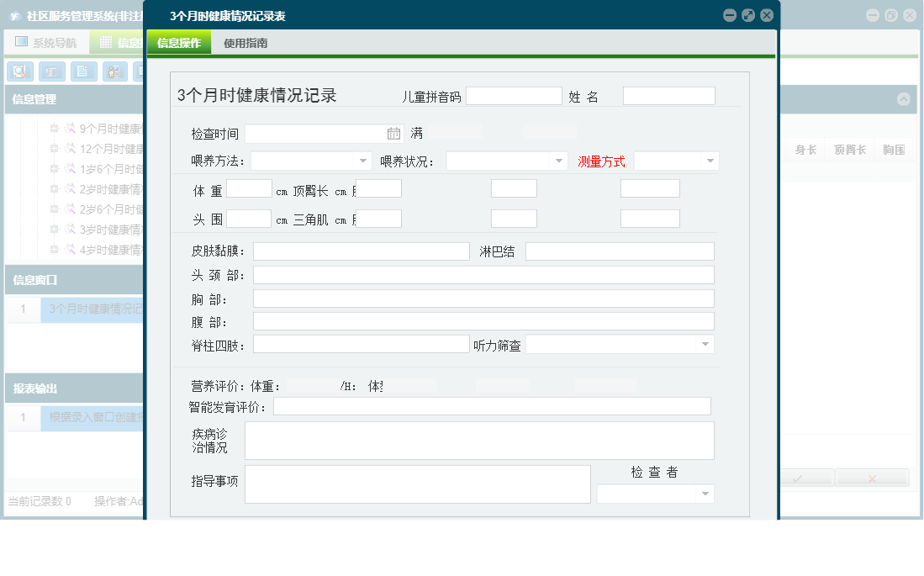Image resolution: width=924 pixels, height=576 pixels.
Task: Click the wrench icon beside 9个月时健康 entry
Action: 71,129
